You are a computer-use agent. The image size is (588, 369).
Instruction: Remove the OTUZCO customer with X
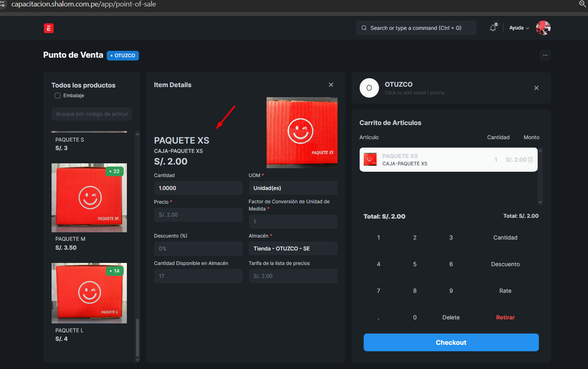coord(536,88)
